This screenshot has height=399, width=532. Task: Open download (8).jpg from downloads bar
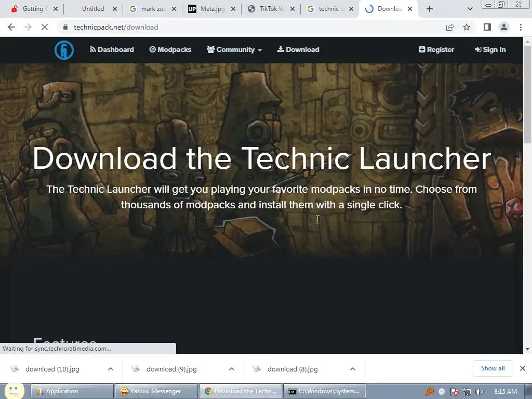pos(292,369)
